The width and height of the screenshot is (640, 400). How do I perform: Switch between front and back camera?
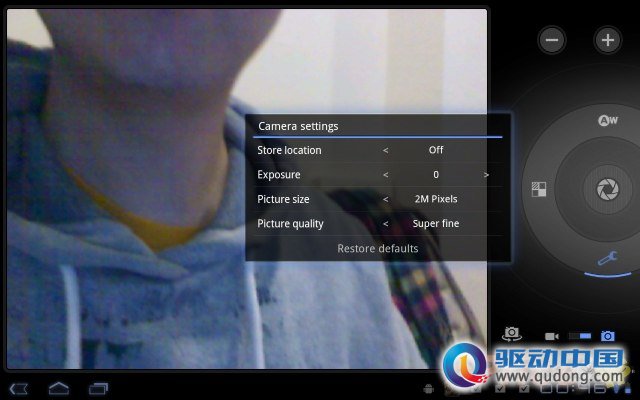click(511, 334)
